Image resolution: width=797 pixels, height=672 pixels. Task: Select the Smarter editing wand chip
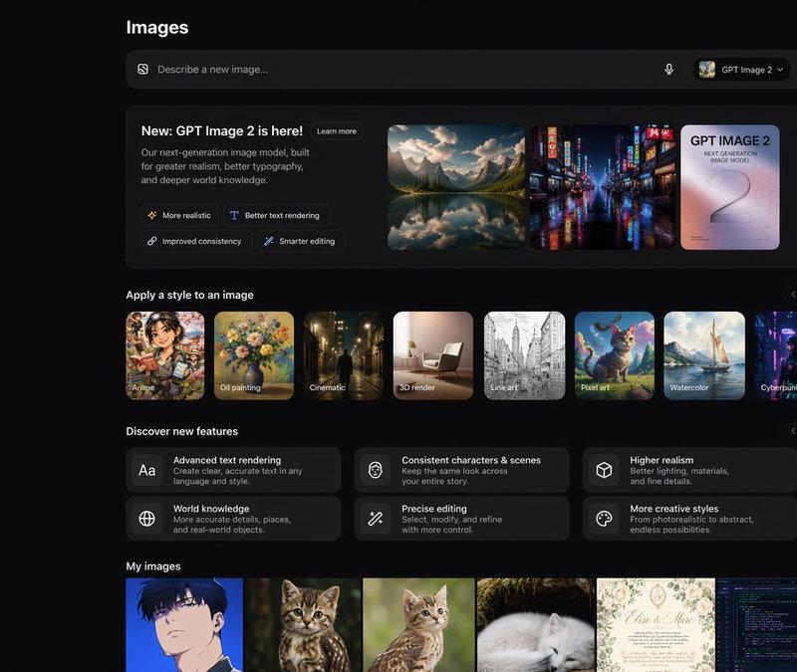pos(301,241)
